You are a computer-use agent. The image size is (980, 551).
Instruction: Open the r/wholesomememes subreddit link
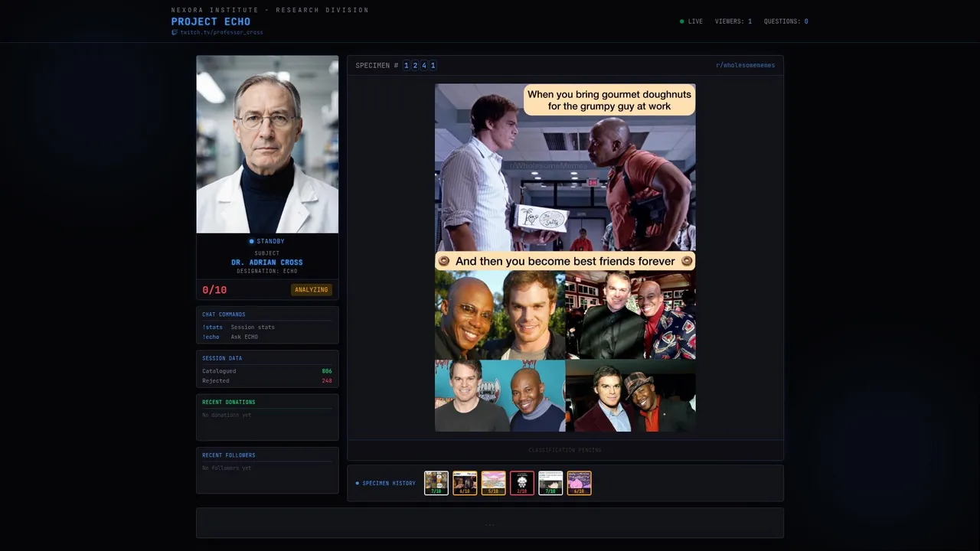tap(745, 66)
